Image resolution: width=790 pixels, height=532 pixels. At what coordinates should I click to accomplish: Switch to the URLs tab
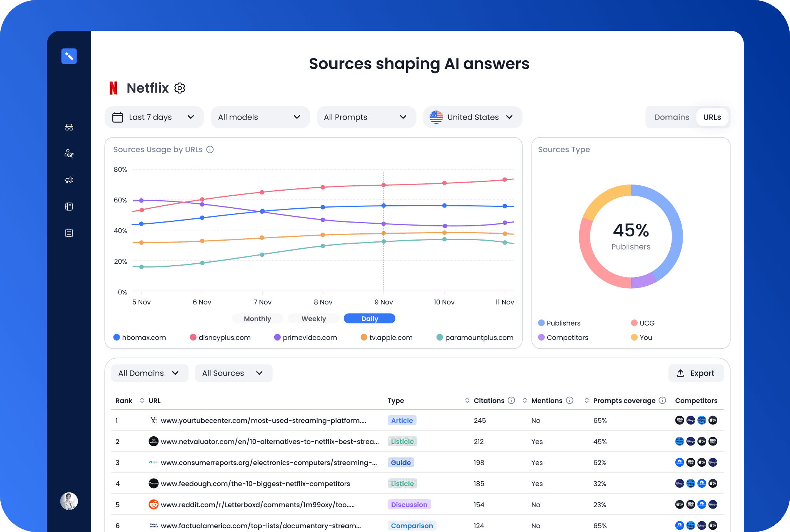coord(712,117)
